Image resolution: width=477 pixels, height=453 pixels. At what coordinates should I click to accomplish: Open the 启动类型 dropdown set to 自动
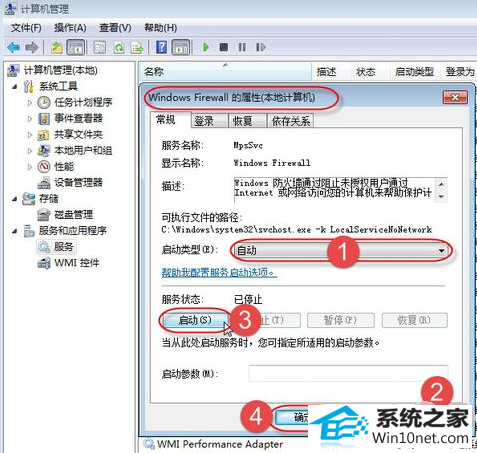click(x=341, y=250)
